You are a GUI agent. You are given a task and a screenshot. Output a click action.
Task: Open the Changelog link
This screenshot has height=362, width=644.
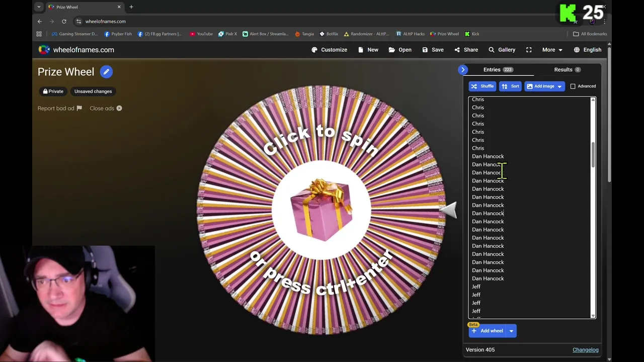point(585,350)
